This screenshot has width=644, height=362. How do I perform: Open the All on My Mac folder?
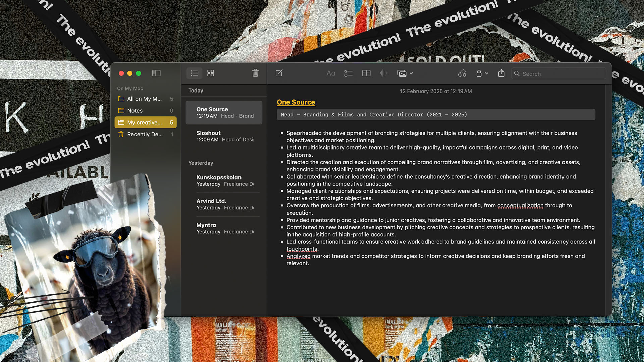tap(146, 99)
